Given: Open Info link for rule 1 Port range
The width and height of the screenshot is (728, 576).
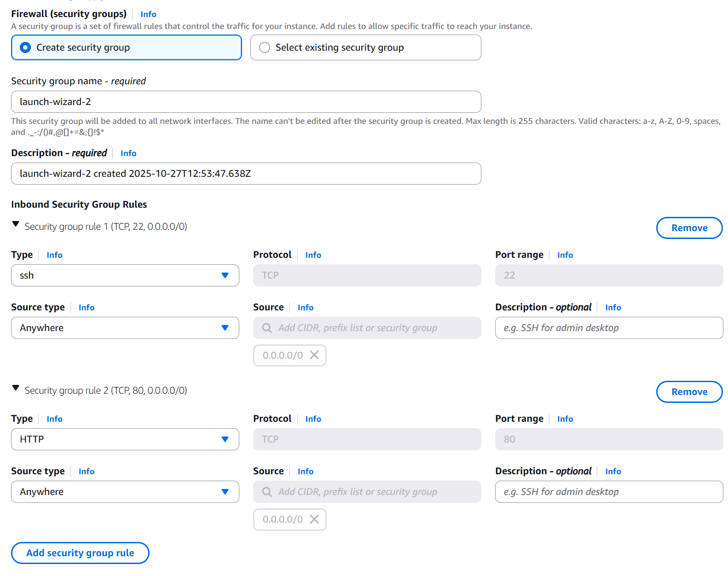Looking at the screenshot, I should pos(565,255).
